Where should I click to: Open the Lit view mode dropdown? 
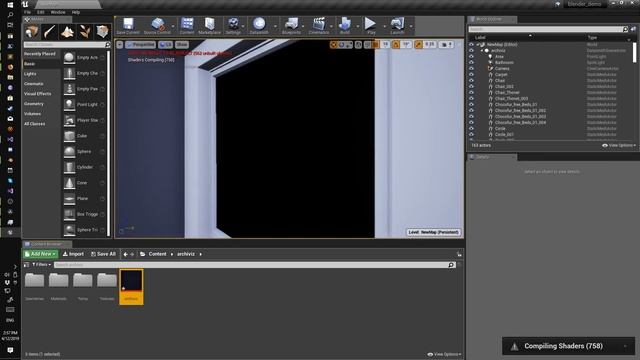click(x=165, y=44)
